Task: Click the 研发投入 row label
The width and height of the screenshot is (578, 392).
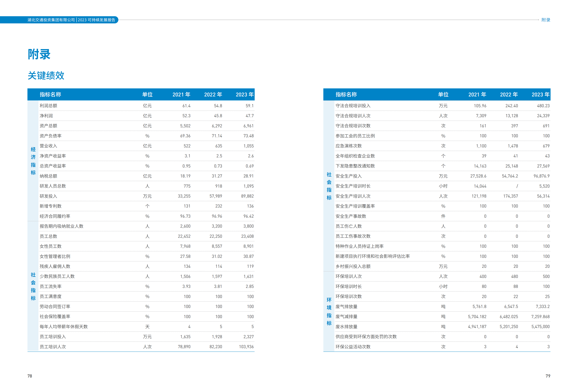Action: coord(48,196)
